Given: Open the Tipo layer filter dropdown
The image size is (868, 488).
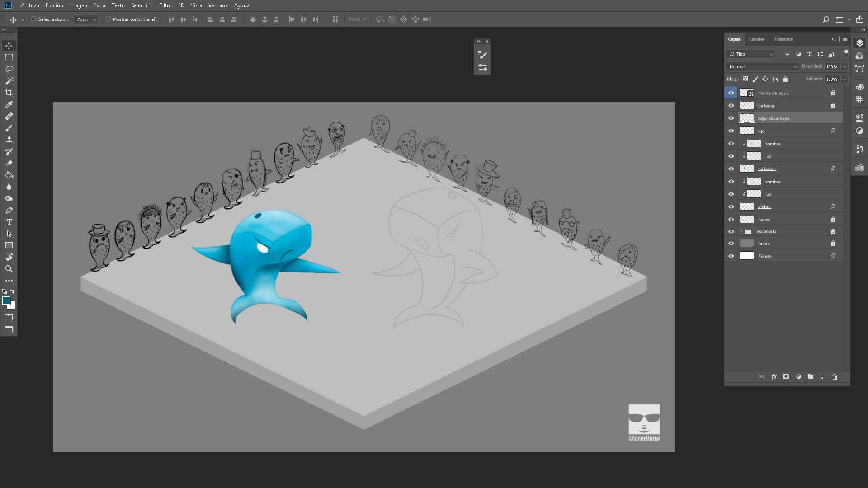Looking at the screenshot, I should coord(751,54).
